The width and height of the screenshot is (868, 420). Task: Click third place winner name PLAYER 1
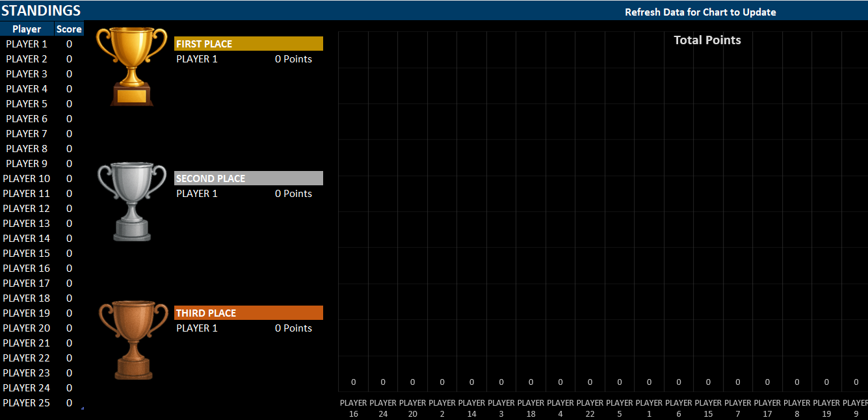197,328
